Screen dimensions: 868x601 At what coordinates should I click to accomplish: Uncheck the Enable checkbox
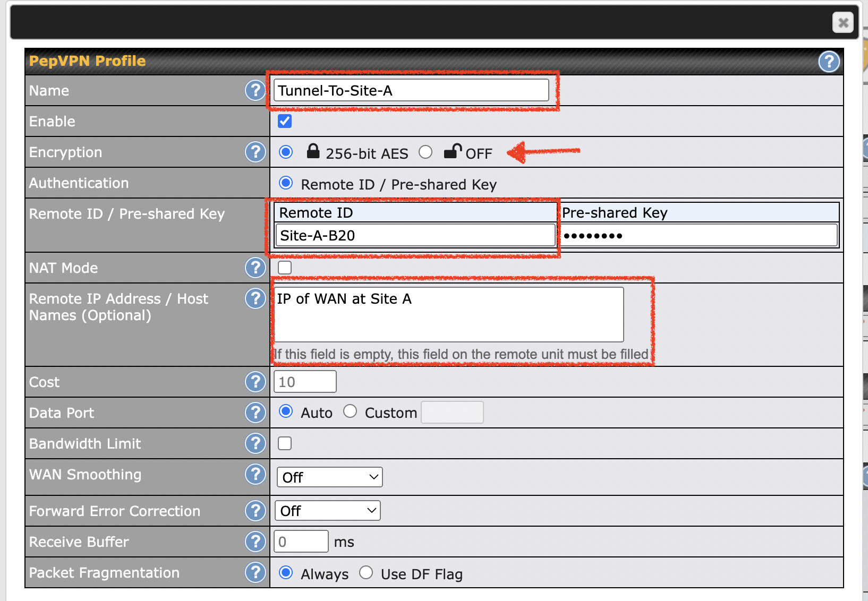[x=285, y=122]
